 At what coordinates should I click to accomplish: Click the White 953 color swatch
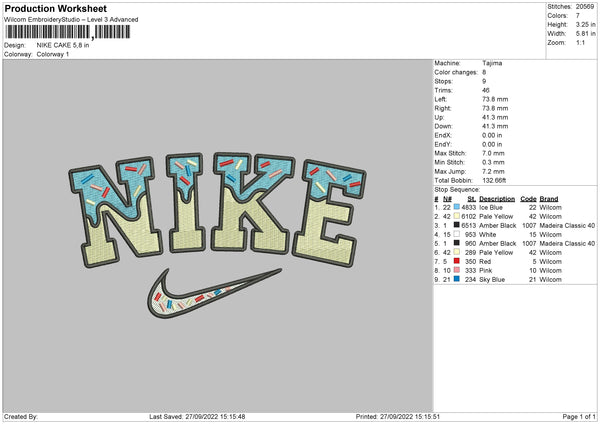point(457,234)
